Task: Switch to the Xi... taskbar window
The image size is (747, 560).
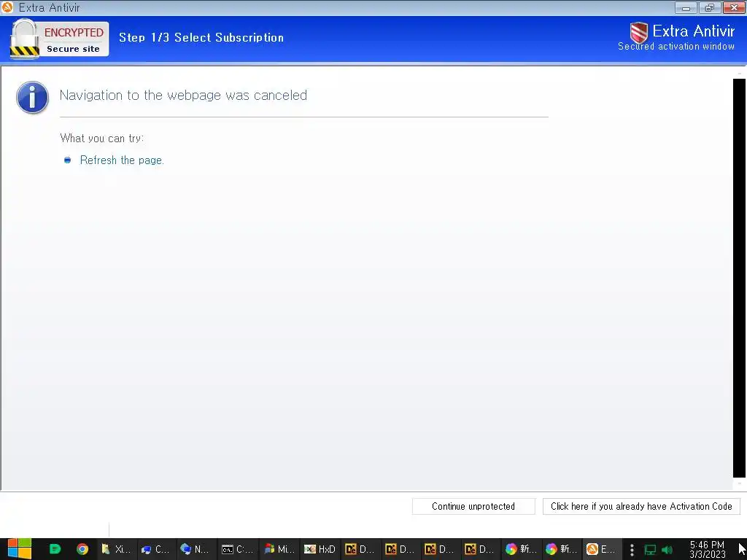Action: click(117, 549)
